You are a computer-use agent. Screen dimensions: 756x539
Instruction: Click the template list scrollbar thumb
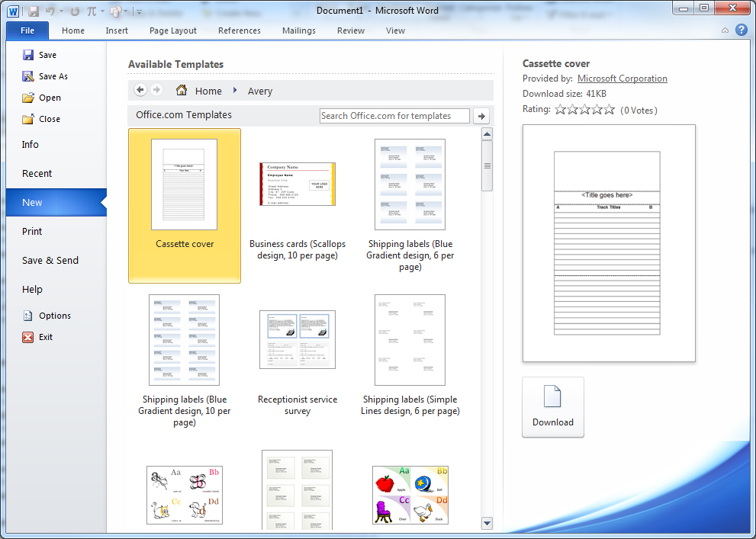coord(487,165)
